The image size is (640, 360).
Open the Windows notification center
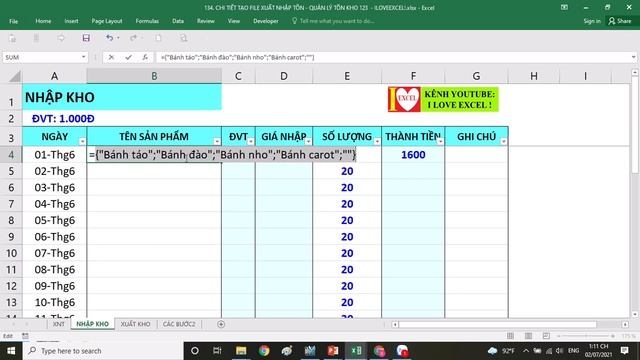[624, 351]
